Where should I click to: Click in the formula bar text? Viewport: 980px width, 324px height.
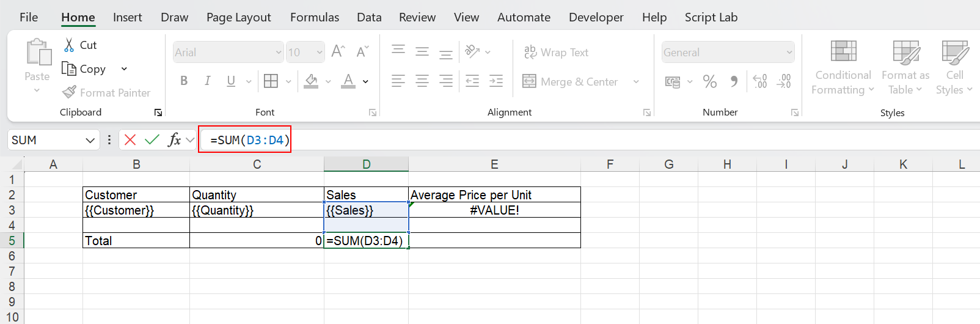click(250, 140)
